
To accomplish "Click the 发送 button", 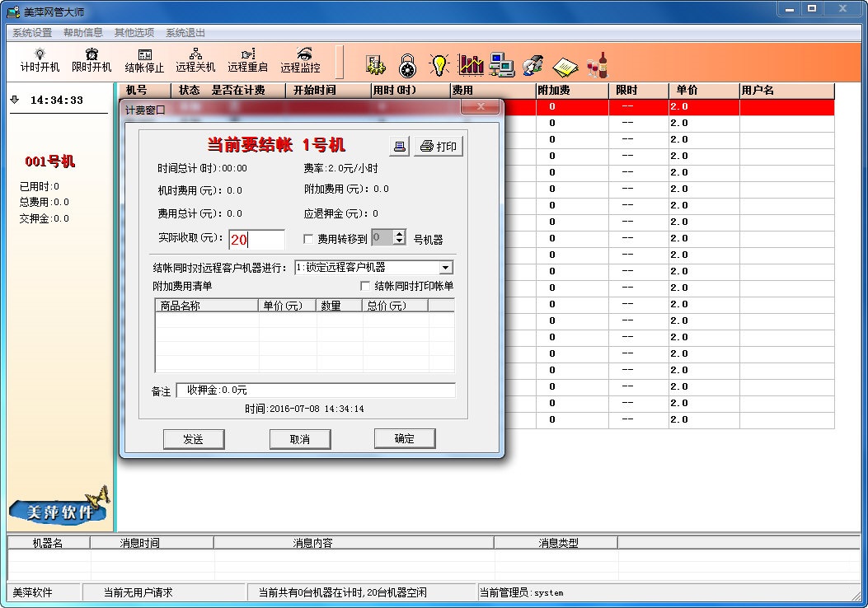I will coord(194,439).
